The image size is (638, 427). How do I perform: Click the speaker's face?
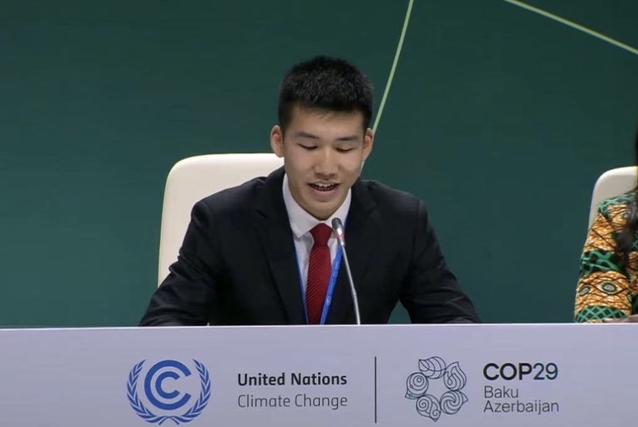click(322, 154)
